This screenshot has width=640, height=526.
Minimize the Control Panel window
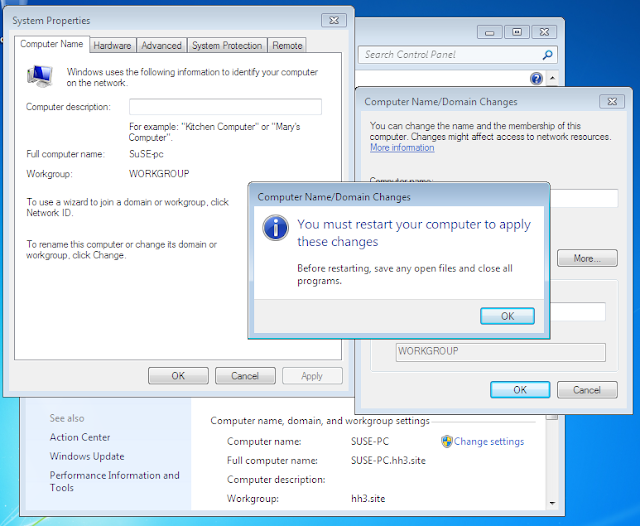click(x=489, y=32)
